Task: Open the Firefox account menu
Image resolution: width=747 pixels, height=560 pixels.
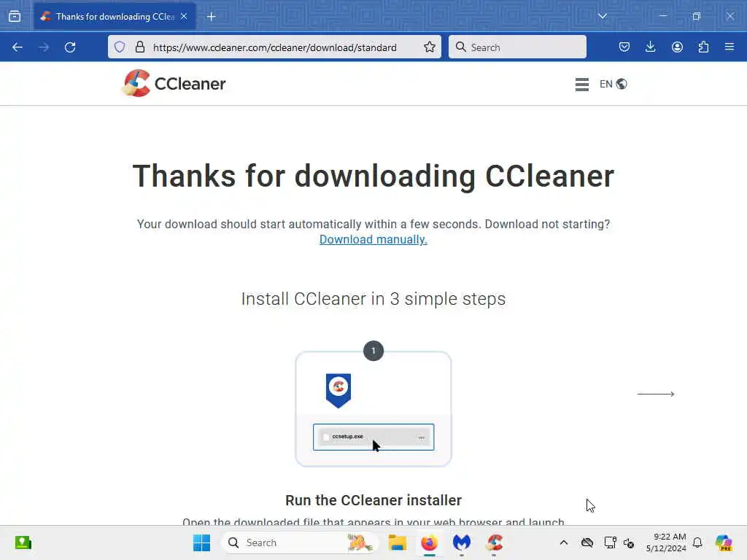Action: (x=677, y=47)
